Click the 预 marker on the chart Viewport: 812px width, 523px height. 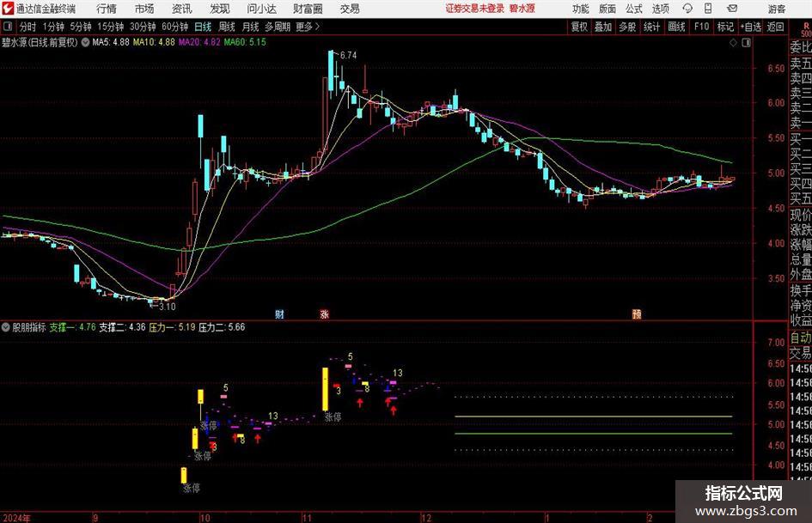[637, 314]
